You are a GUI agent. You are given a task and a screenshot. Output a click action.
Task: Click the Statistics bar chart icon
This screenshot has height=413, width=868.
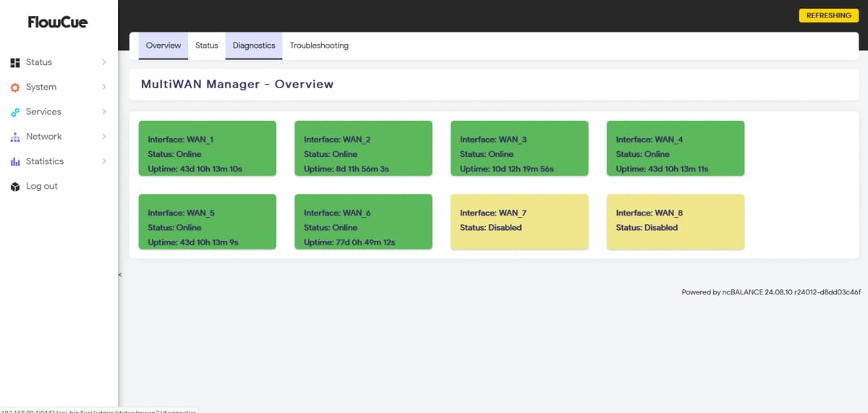[x=14, y=162]
